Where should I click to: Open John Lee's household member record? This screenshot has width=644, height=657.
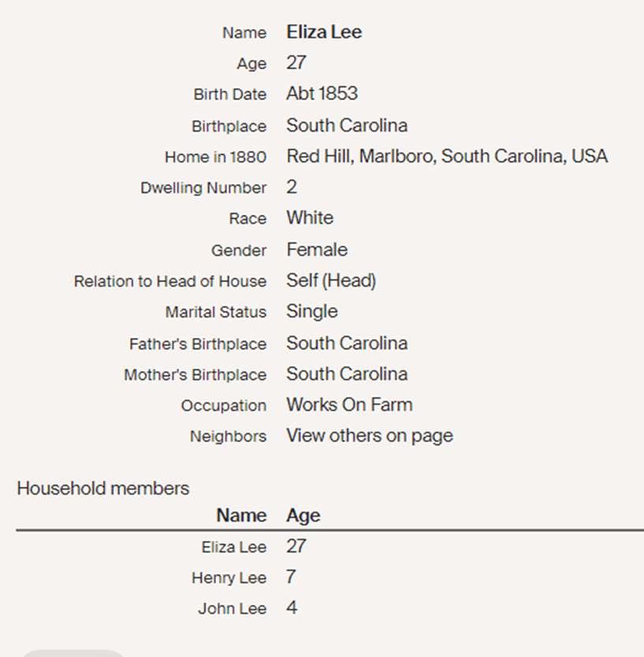coord(232,608)
